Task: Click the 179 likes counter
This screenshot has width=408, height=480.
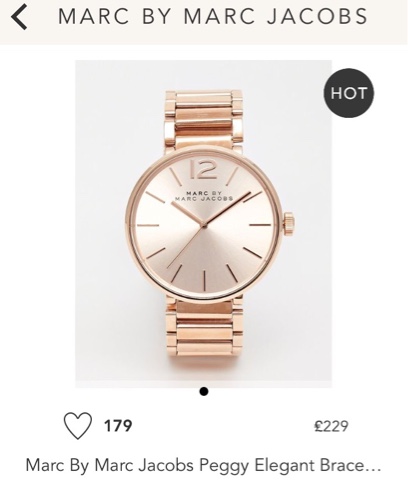Action: pos(118,426)
